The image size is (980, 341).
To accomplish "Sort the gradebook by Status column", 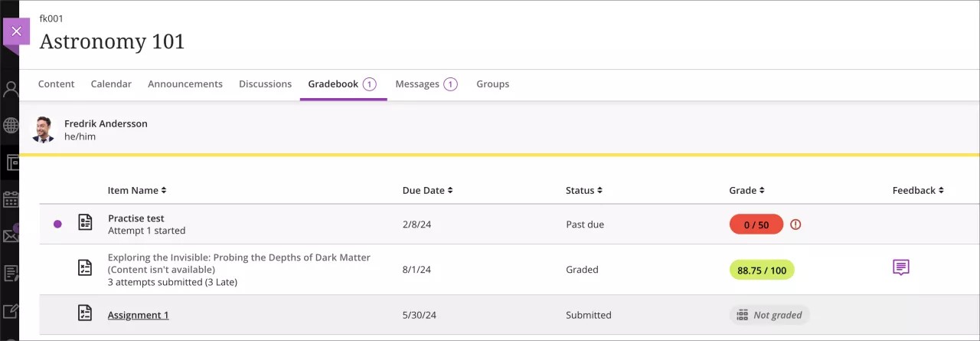I will 583,190.
